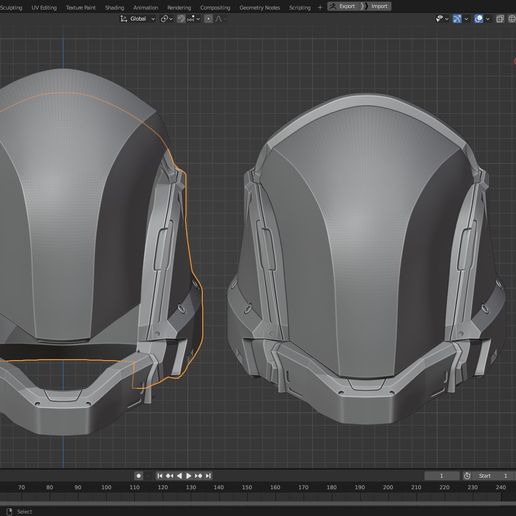Click the GoZ Export button

click(343, 6)
